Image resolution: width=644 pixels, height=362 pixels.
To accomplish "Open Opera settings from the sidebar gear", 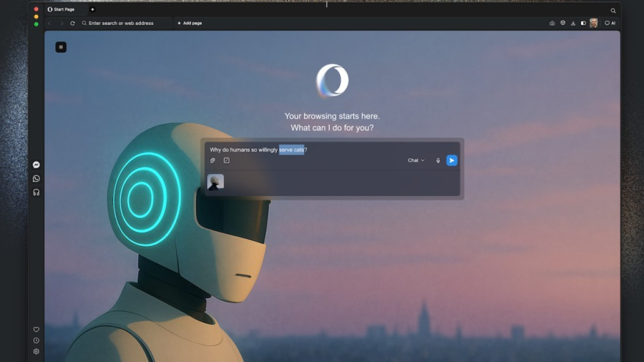I will click(x=36, y=351).
